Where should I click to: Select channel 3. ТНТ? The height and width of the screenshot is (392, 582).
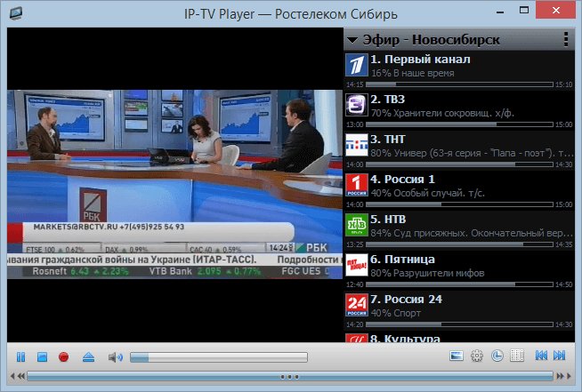(459, 150)
